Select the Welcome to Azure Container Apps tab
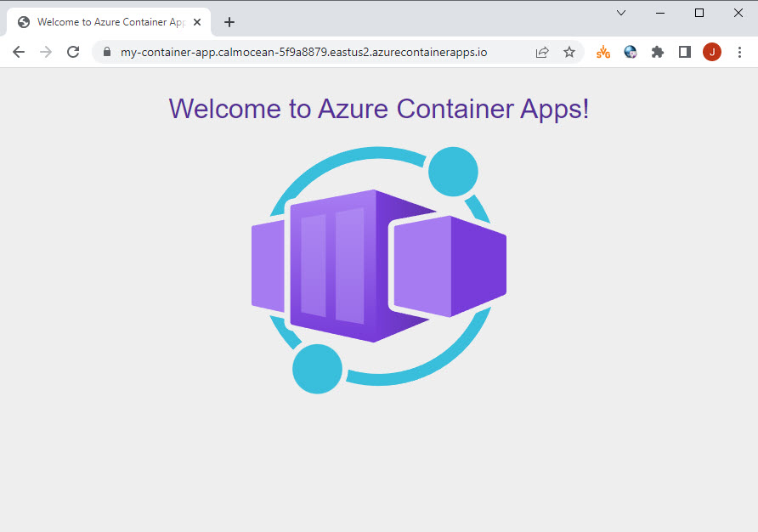 110,22
